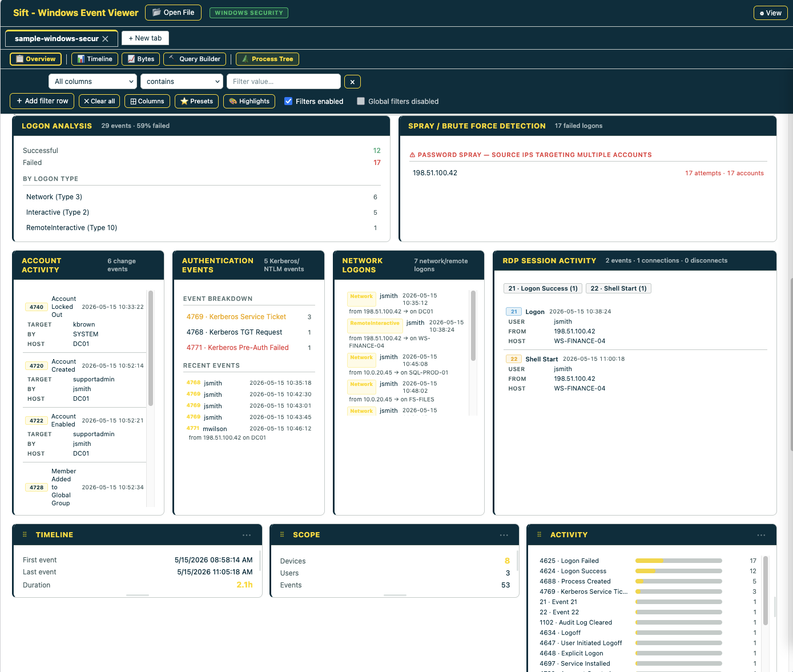Open the View settings menu

[770, 13]
